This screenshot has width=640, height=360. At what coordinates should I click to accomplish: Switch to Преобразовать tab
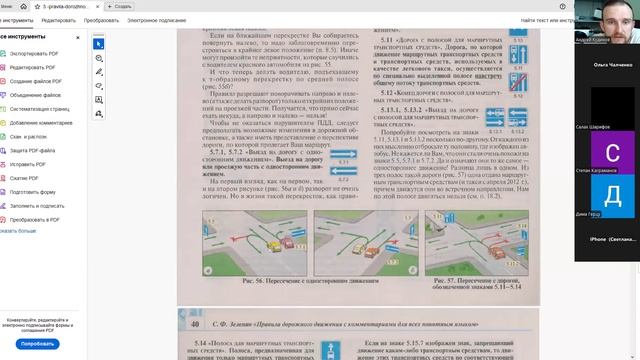tap(101, 20)
